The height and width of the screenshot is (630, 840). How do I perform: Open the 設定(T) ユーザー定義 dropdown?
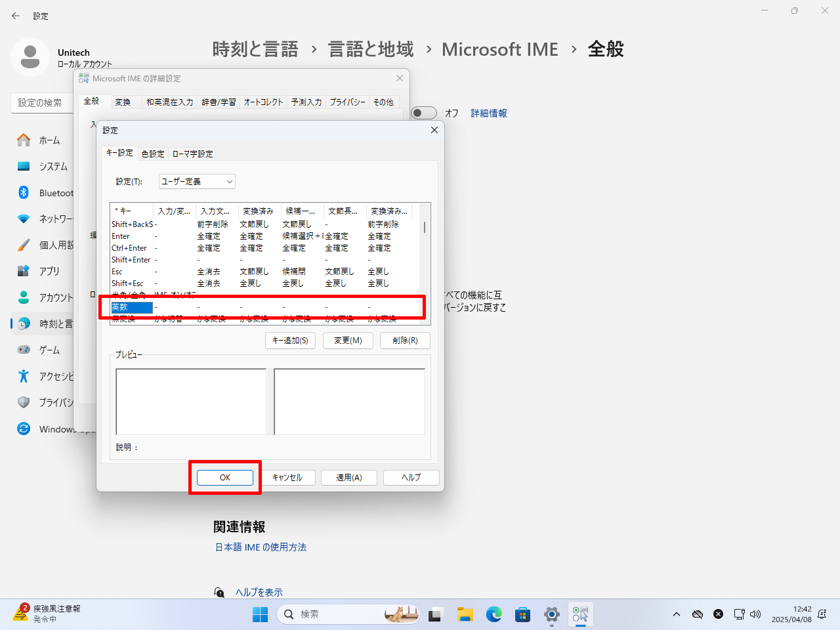point(197,182)
